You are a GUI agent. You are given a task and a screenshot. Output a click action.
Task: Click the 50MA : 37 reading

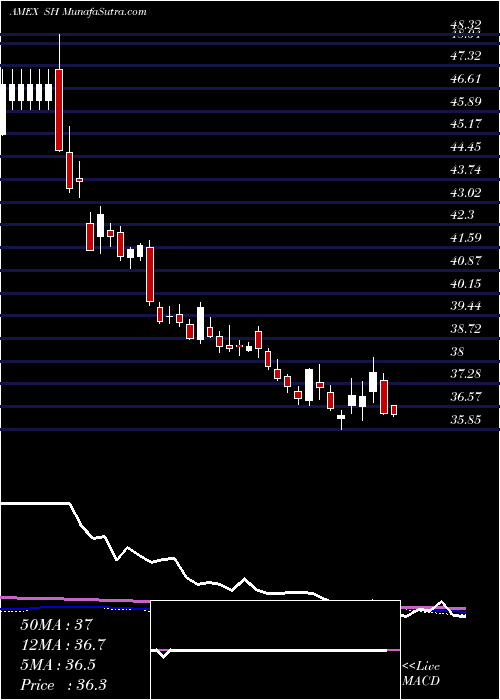[57, 624]
